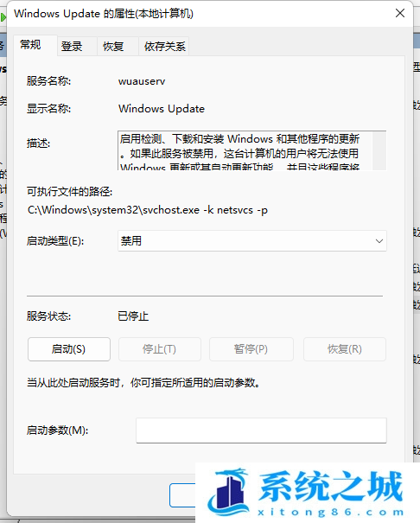Click the disabled 停止(T) button
Image resolution: width=420 pixels, height=523 pixels.
(x=160, y=349)
